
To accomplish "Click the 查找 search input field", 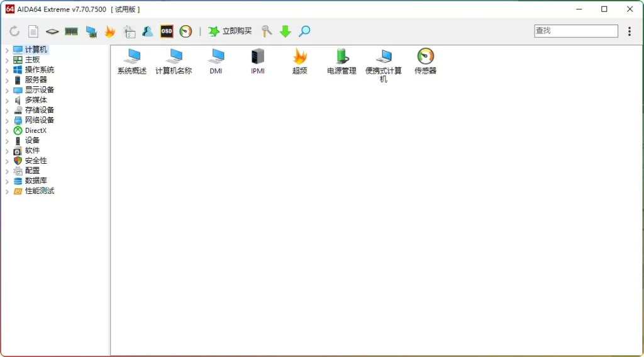I will coord(576,31).
